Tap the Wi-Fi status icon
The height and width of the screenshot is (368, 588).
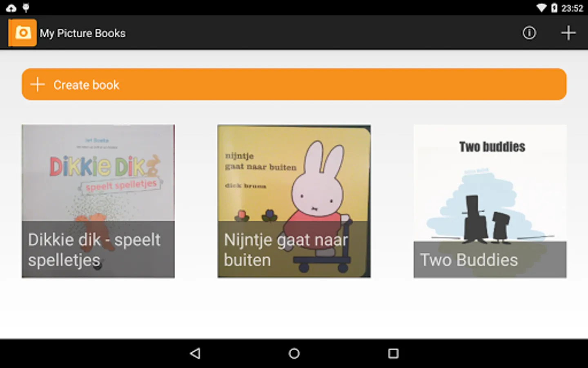[541, 8]
